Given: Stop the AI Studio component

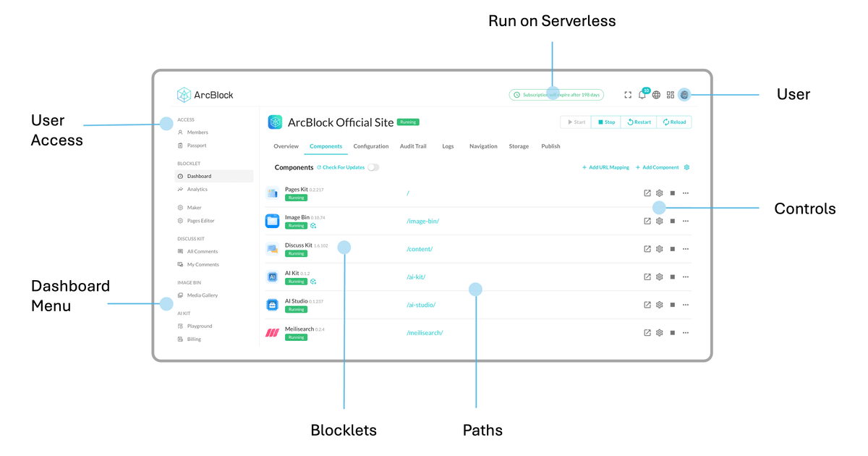Looking at the screenshot, I should 673,305.
